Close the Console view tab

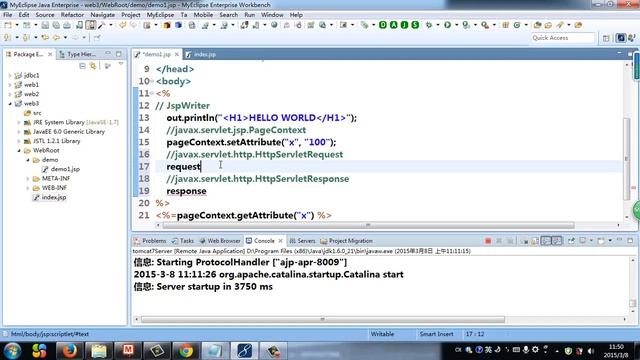(280, 241)
